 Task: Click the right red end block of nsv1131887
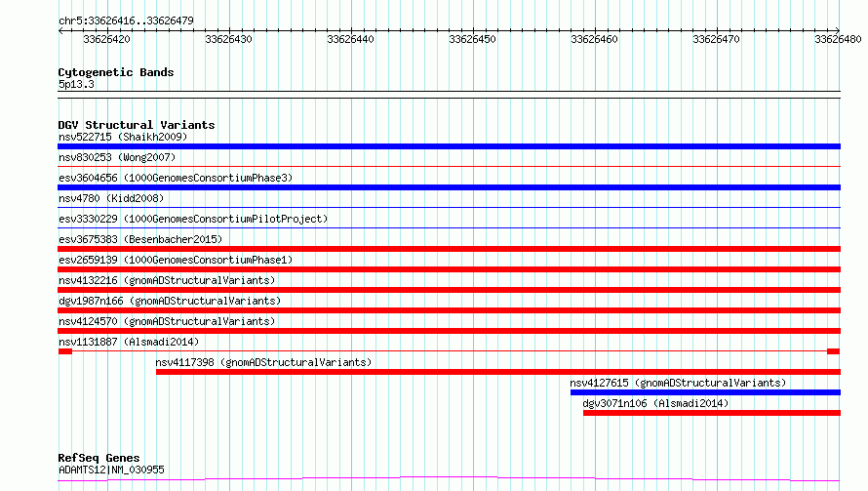(x=833, y=351)
